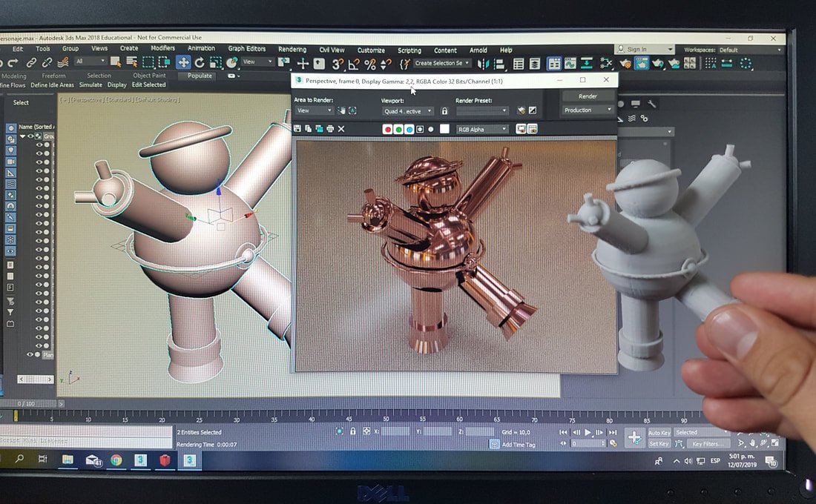Toggle Spinner Snap
Viewport: 816px width, 504px height.
pyautogui.click(x=386, y=64)
